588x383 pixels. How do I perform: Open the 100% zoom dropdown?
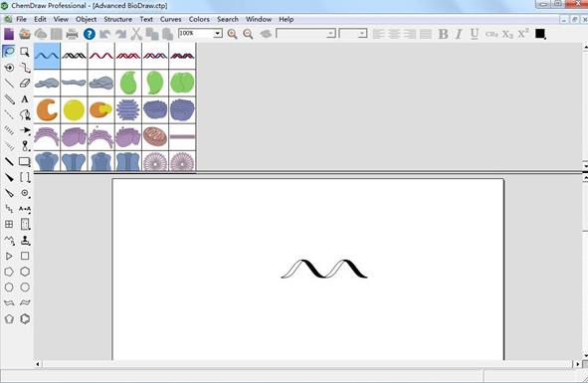point(218,34)
